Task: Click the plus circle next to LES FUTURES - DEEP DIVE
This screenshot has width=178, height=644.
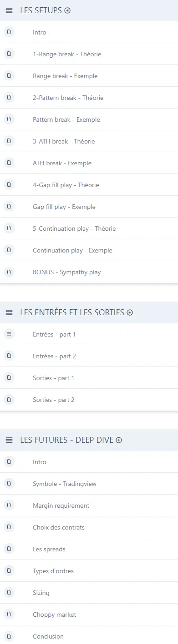Action: pos(119,440)
